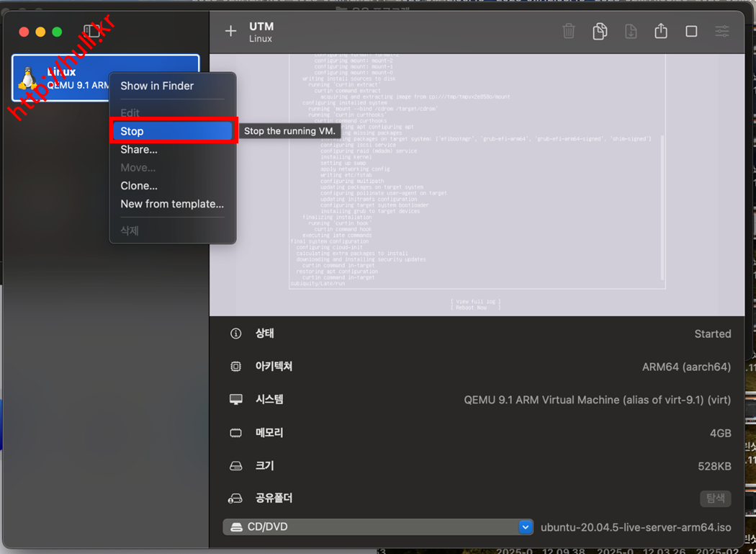Screen dimensions: 756x554
Task: Select Stop in the context menu
Action: pyautogui.click(x=173, y=131)
